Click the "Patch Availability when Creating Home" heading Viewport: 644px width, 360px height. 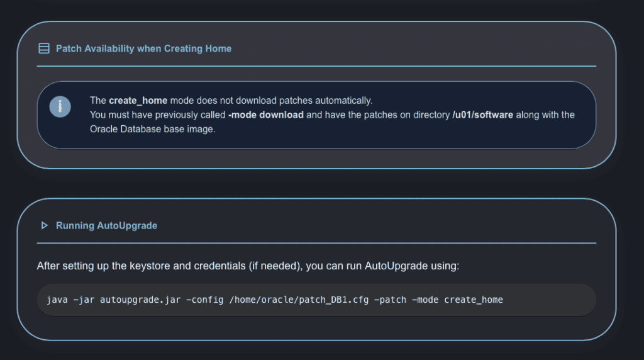coord(143,48)
